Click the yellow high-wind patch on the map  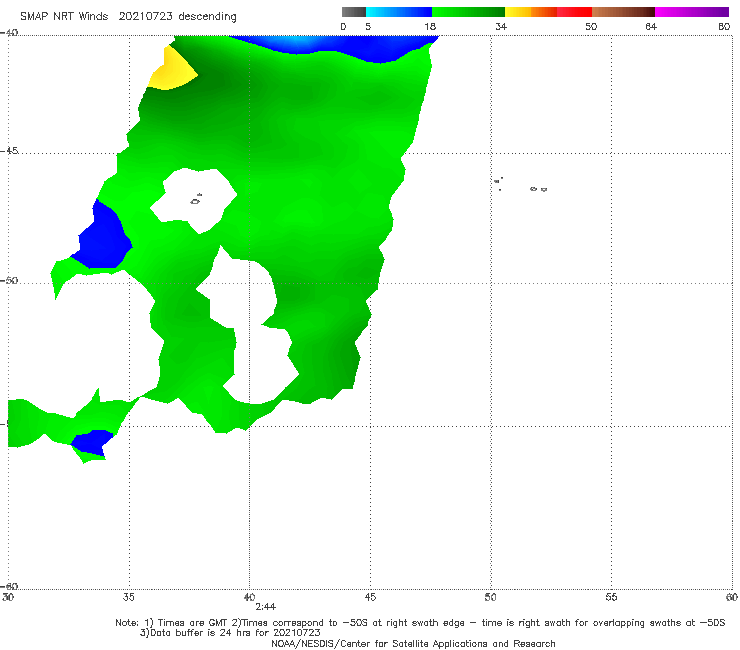click(173, 70)
